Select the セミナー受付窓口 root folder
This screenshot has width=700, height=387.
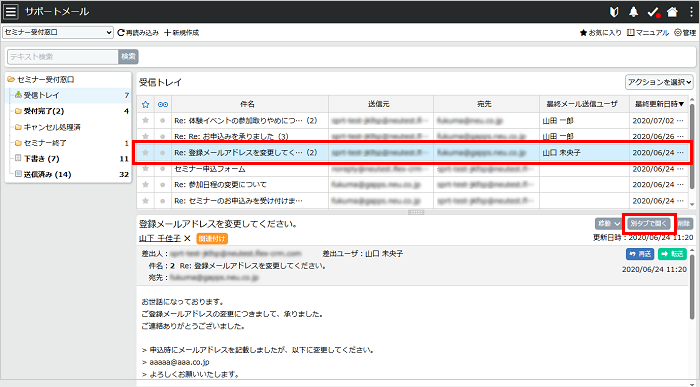[x=46, y=79]
